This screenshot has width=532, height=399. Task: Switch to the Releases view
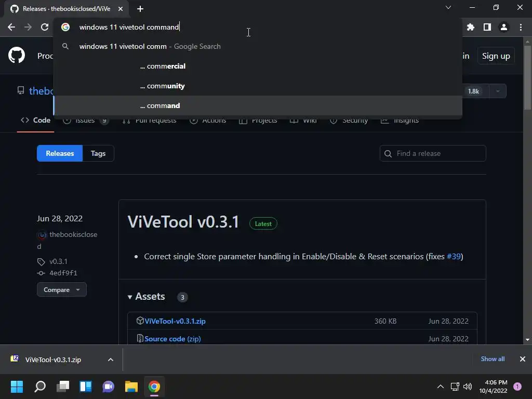tap(60, 153)
